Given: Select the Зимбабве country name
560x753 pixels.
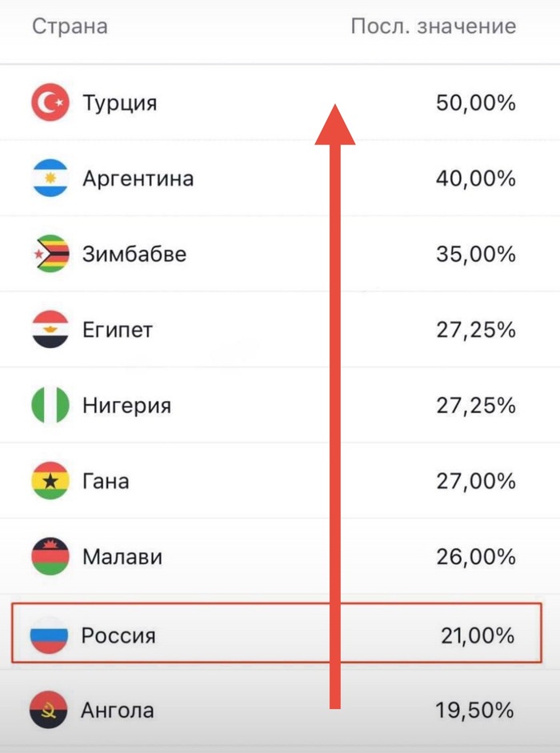Looking at the screenshot, I should [x=134, y=254].
